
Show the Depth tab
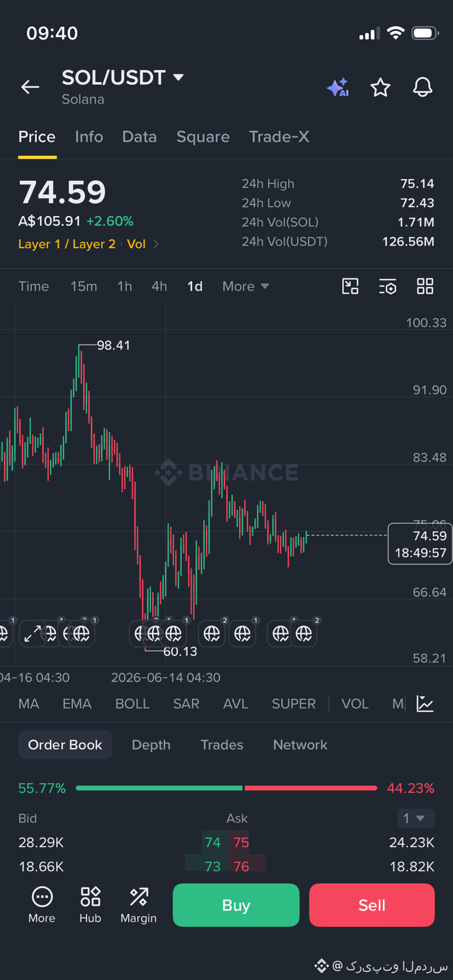(x=151, y=744)
